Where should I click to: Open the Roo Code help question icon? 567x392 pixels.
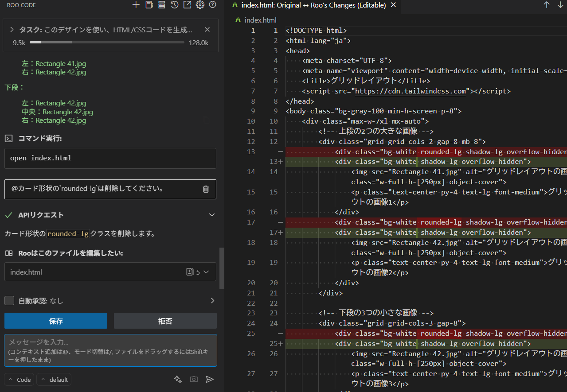[212, 5]
